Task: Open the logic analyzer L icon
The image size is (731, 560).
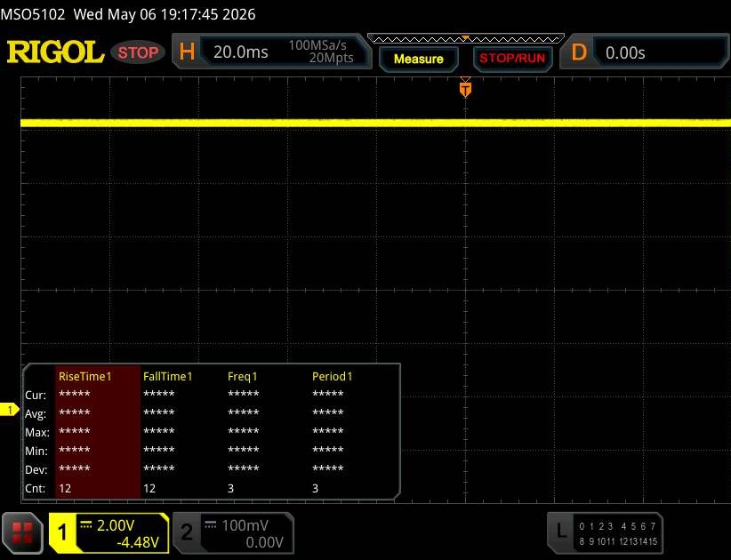Action: click(560, 531)
